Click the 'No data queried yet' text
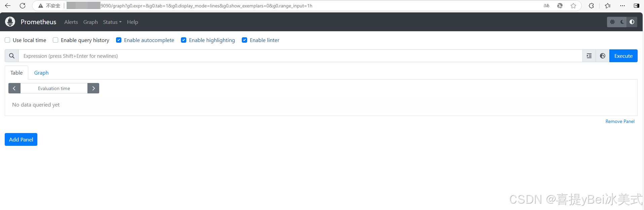This screenshot has height=210, width=644. click(36, 104)
